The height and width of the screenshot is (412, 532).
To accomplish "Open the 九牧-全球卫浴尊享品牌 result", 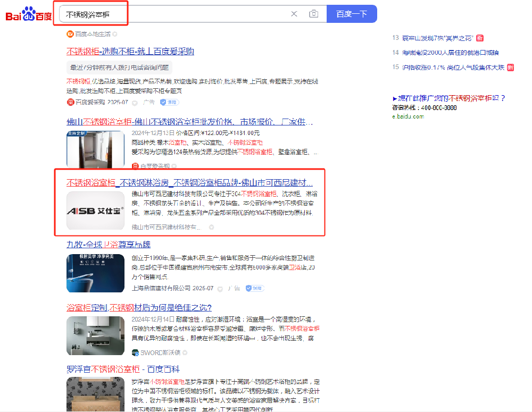I will pyautogui.click(x=109, y=245).
